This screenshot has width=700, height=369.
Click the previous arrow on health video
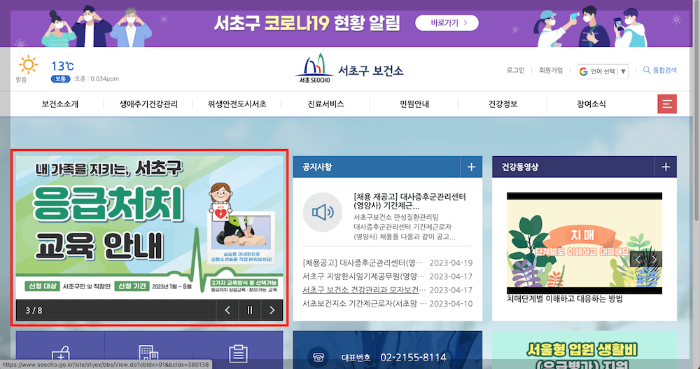(x=638, y=259)
